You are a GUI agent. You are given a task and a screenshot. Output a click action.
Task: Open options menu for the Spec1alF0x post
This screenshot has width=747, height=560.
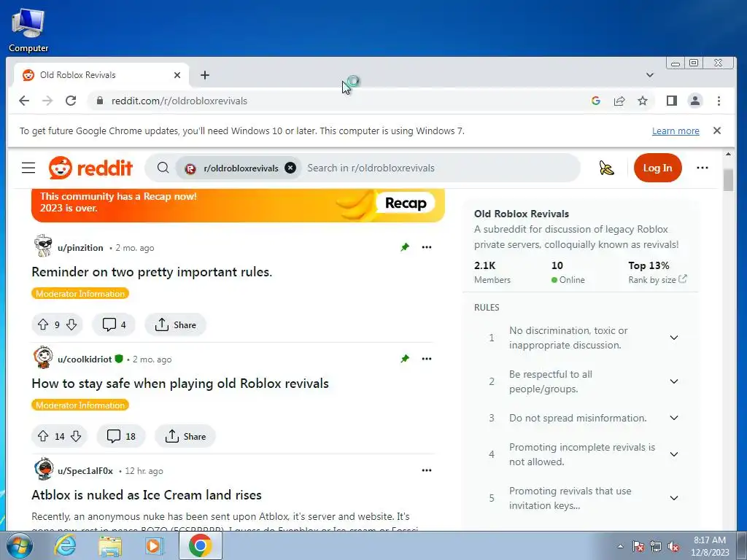pyautogui.click(x=426, y=470)
